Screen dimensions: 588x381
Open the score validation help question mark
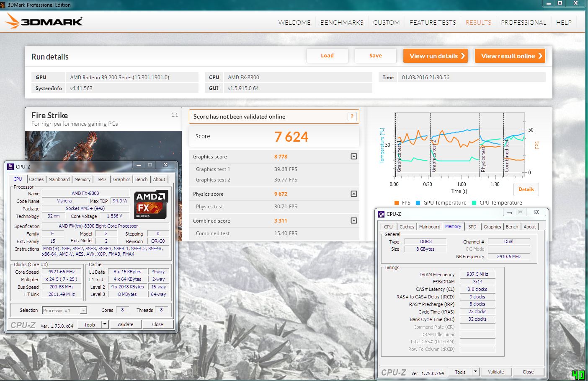coord(352,117)
